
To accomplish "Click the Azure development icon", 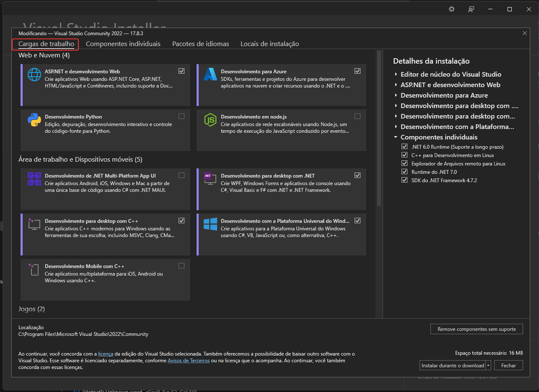I will [210, 75].
